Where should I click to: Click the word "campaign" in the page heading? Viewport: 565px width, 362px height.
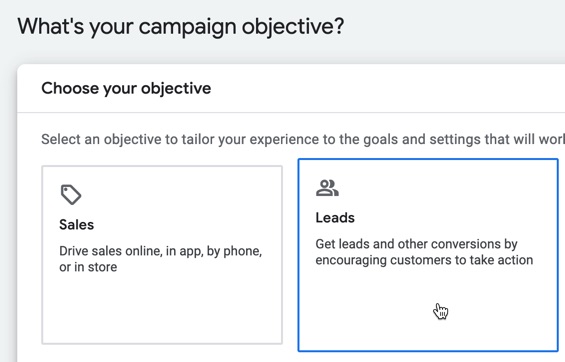(187, 27)
